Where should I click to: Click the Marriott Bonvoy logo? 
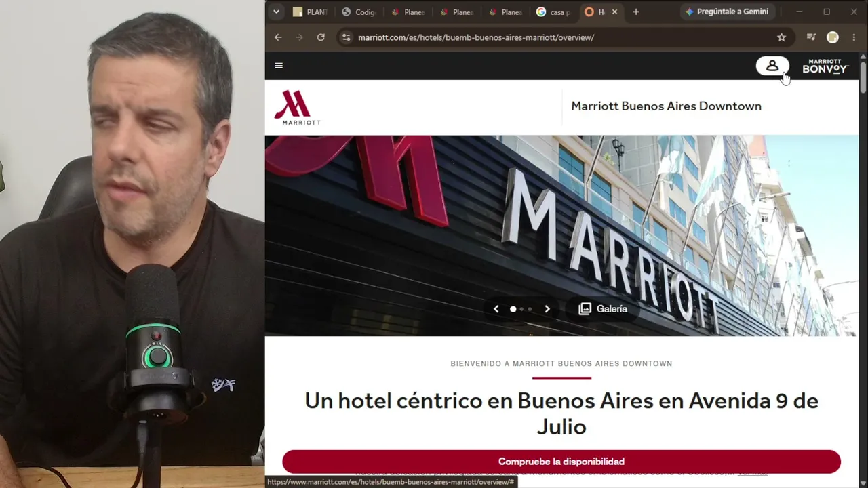[825, 66]
